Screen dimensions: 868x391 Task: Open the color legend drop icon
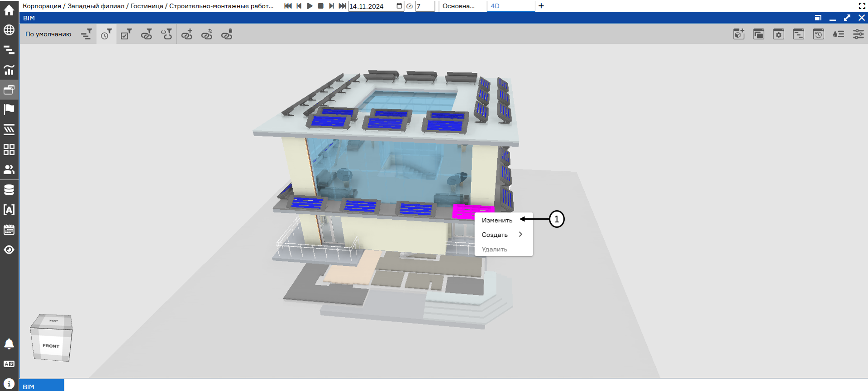coord(839,34)
